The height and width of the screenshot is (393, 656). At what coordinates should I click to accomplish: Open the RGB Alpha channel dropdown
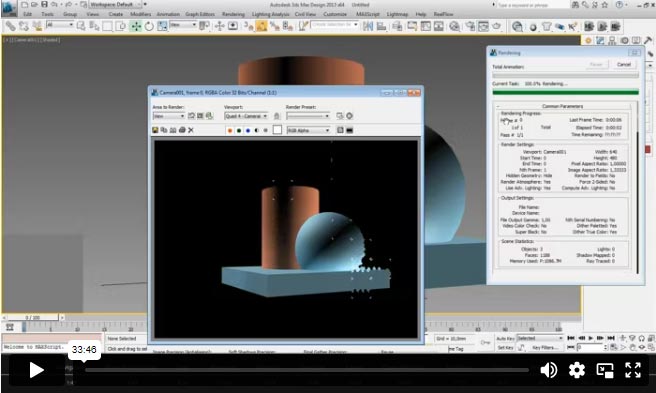tap(308, 131)
